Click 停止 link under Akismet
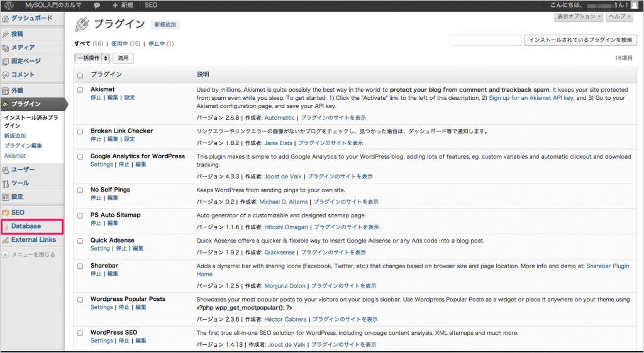 96,97
